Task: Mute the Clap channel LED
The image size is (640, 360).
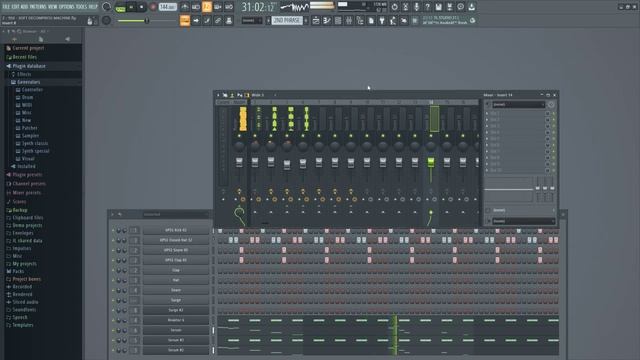Action: (x=113, y=270)
